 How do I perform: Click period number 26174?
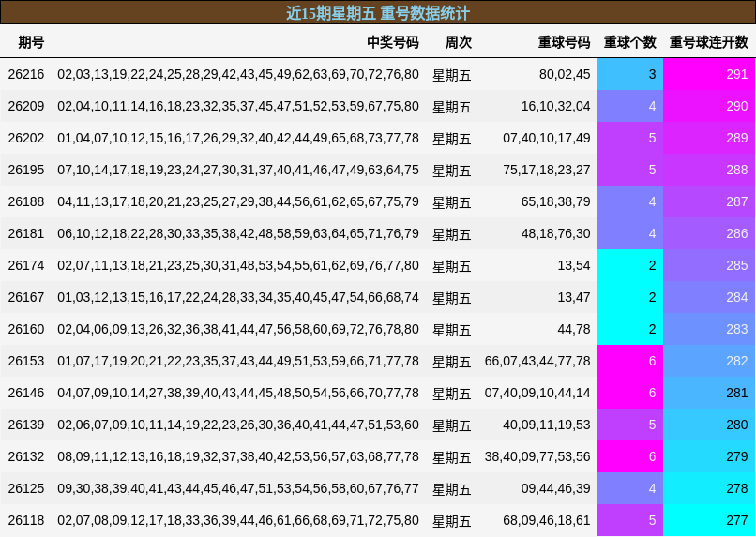click(x=26, y=265)
